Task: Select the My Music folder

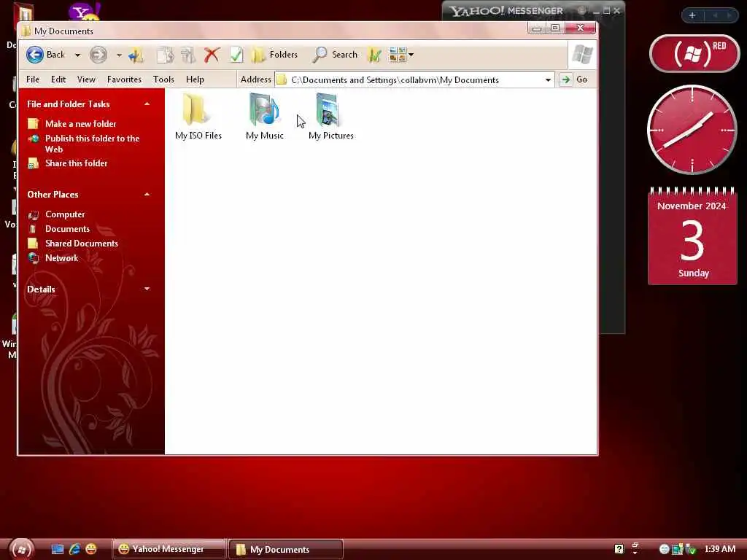Action: pyautogui.click(x=264, y=117)
